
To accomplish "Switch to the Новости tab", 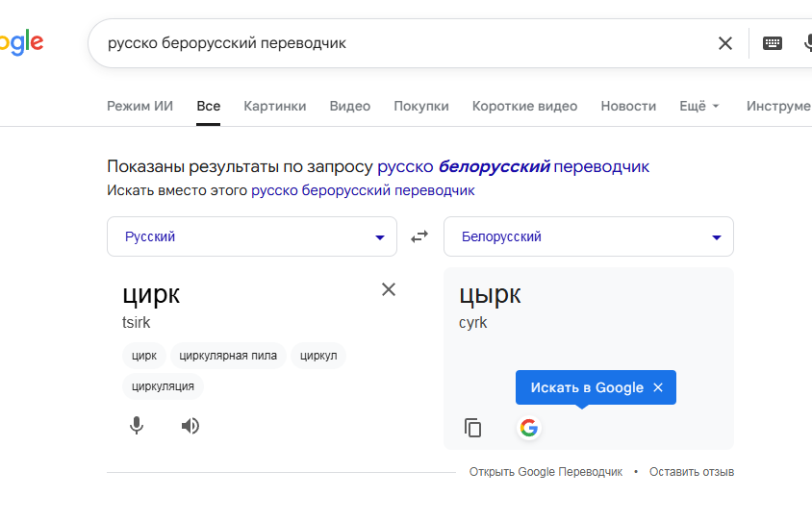I will point(628,106).
